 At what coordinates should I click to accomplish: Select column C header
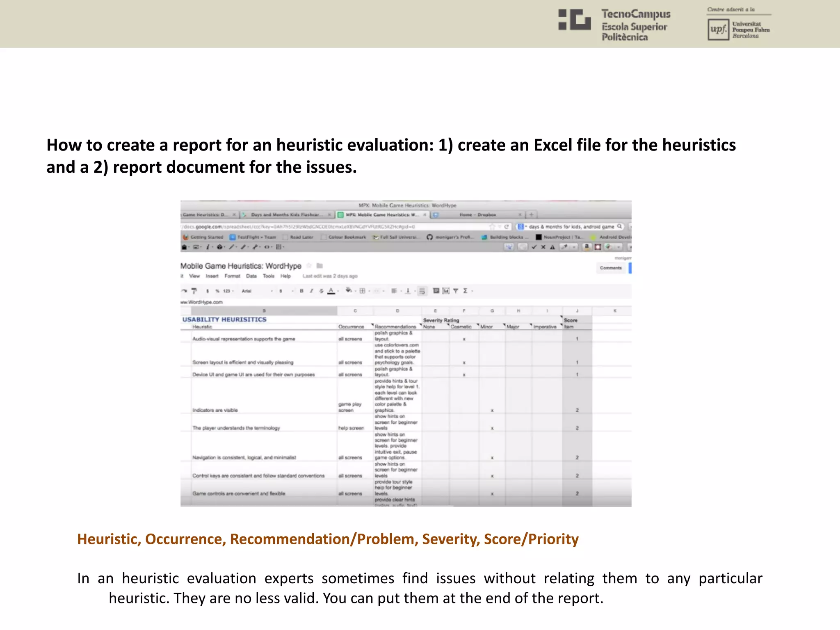[x=355, y=311]
